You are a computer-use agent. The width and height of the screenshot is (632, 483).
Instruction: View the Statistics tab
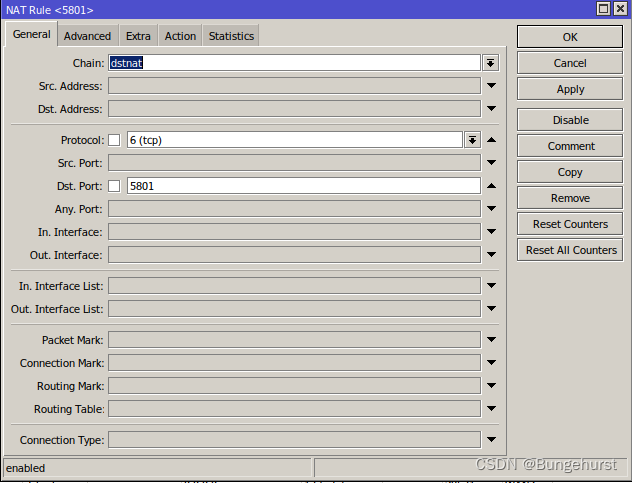[231, 36]
